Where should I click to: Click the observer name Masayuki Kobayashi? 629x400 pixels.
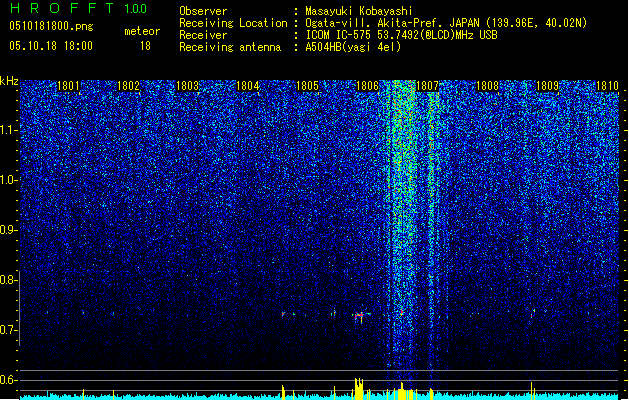pyautogui.click(x=359, y=11)
